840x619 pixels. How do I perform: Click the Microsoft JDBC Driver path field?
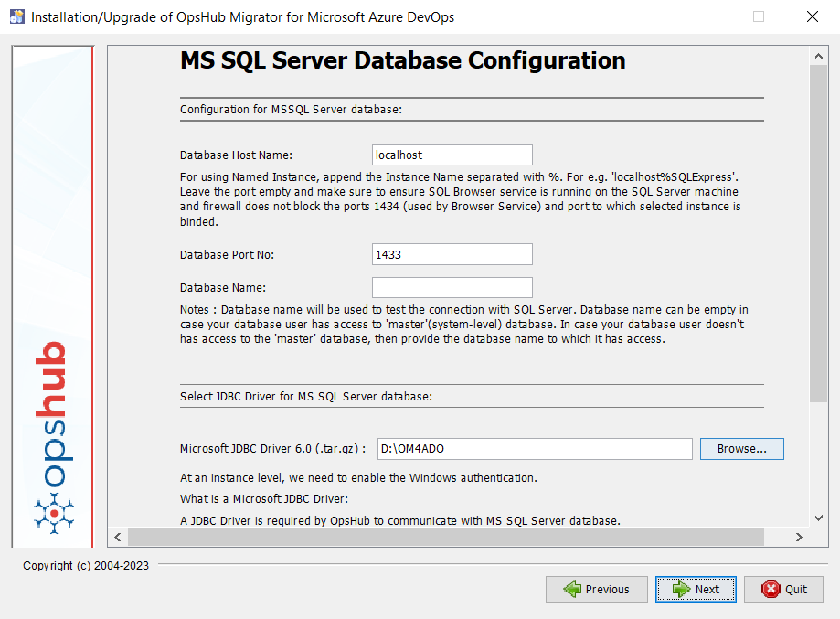click(x=534, y=449)
